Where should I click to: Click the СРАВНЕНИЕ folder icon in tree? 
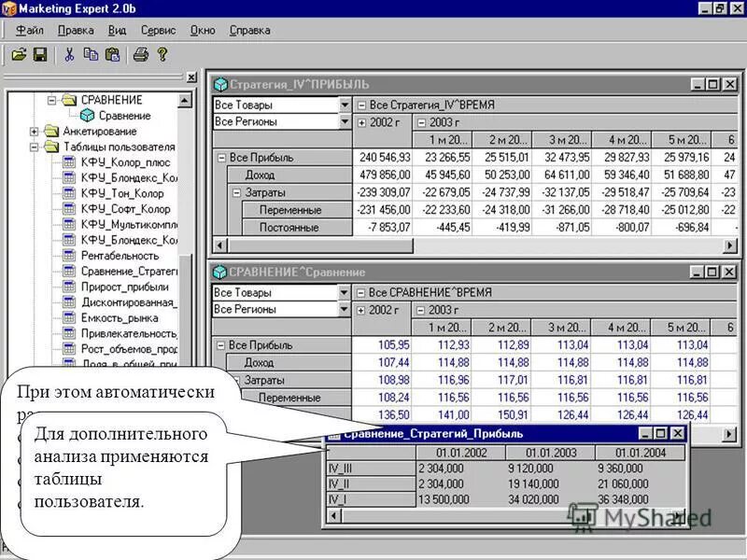click(x=69, y=100)
